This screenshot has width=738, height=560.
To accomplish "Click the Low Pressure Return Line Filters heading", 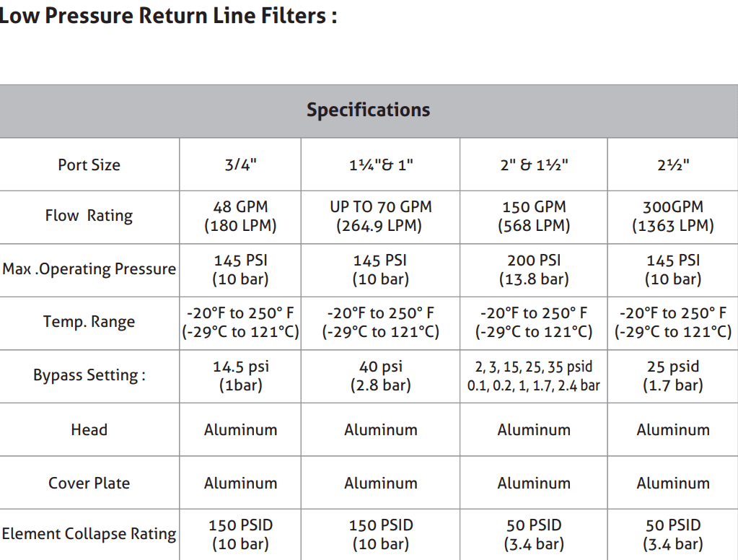I will click(168, 16).
